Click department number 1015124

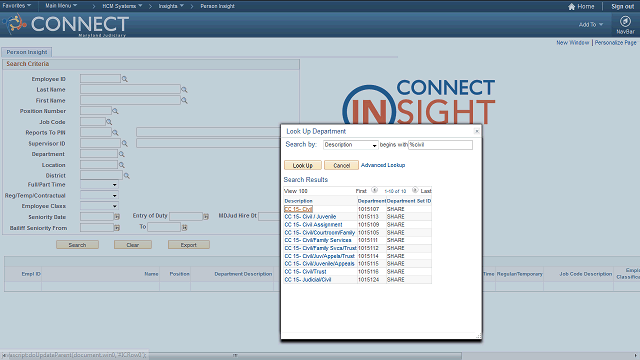369,280
